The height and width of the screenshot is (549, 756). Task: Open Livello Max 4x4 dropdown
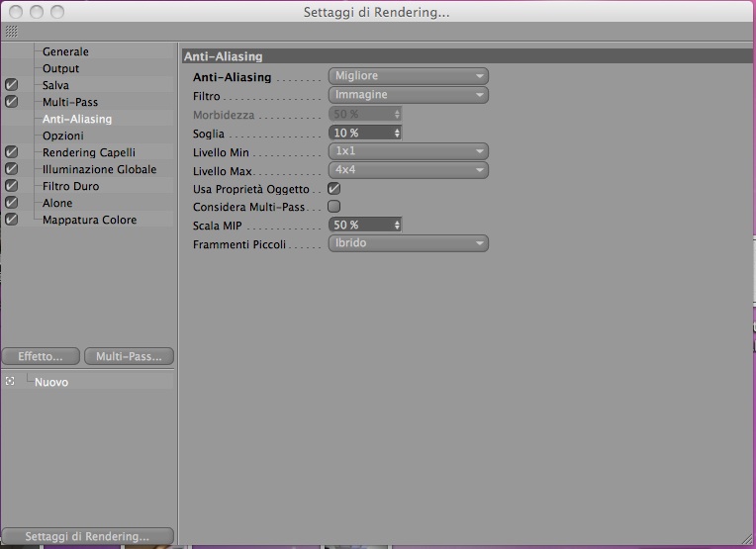click(x=409, y=170)
